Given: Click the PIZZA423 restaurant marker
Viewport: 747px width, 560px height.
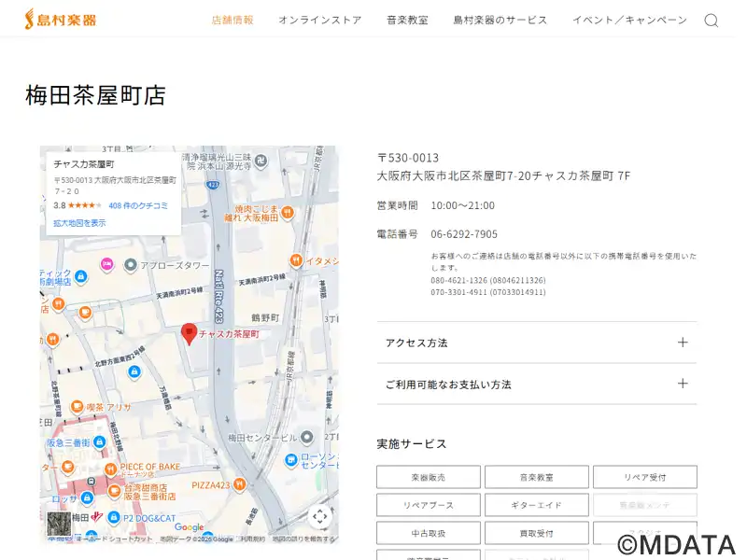Looking at the screenshot, I should (240, 483).
